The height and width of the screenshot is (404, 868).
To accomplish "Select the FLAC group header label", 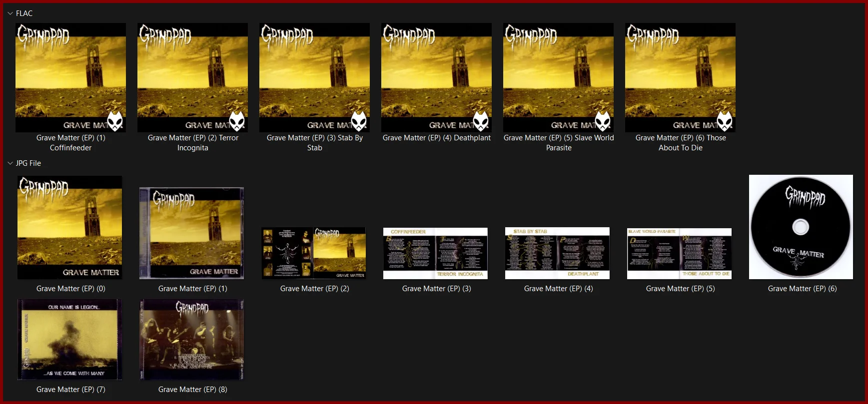I will click(x=24, y=13).
